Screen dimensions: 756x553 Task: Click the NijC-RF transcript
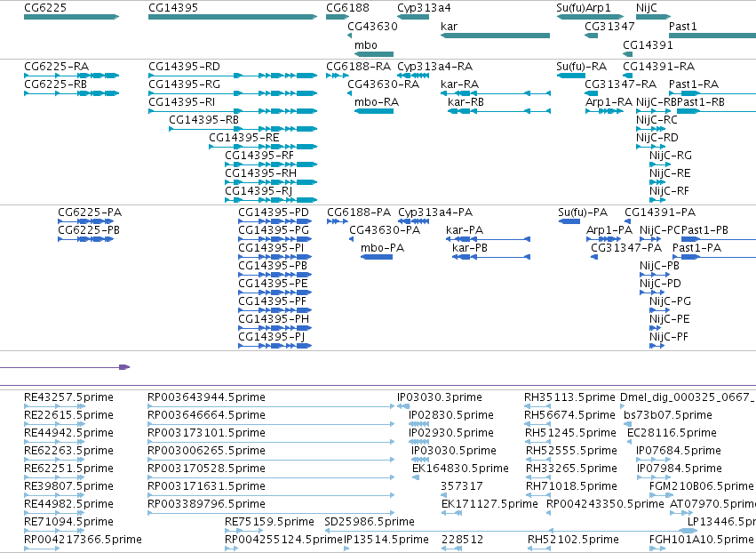click(x=657, y=200)
